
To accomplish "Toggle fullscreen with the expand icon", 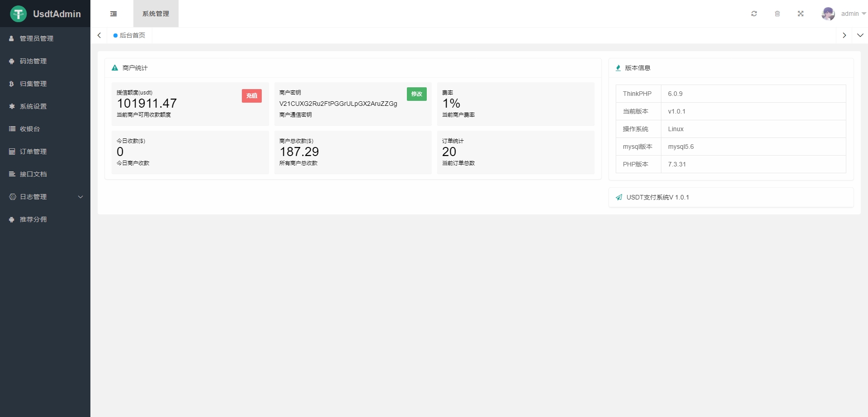I will [x=801, y=14].
